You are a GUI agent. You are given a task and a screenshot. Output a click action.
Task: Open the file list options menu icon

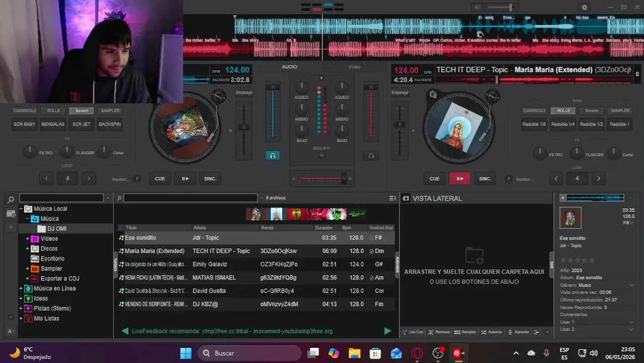(x=393, y=198)
